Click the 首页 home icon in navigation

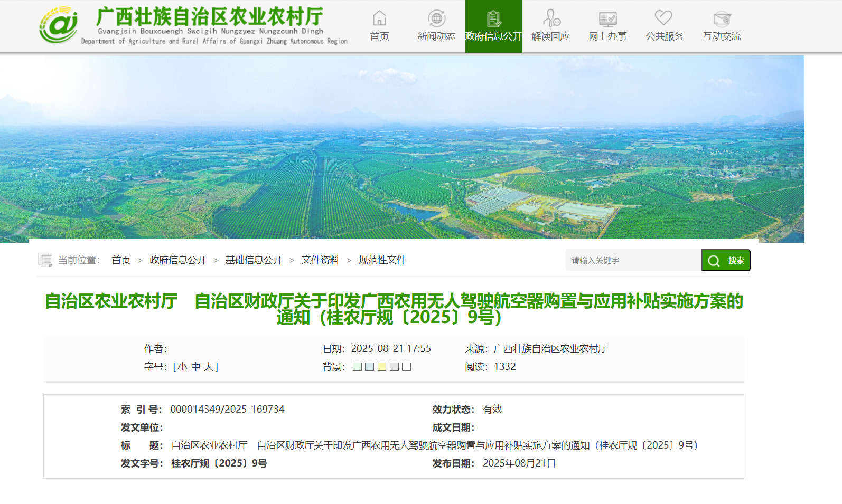(x=379, y=18)
